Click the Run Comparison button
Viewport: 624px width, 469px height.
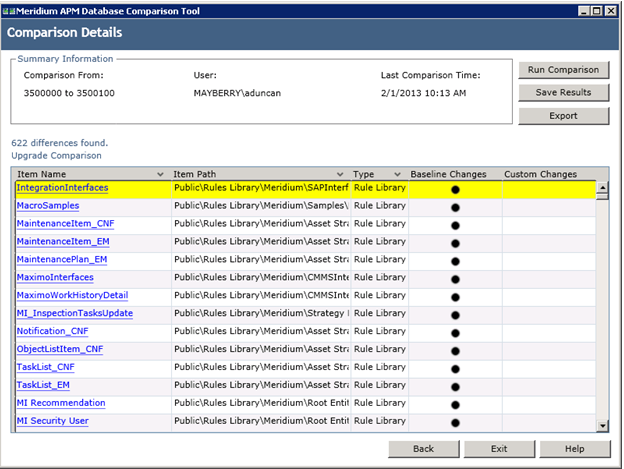point(563,70)
